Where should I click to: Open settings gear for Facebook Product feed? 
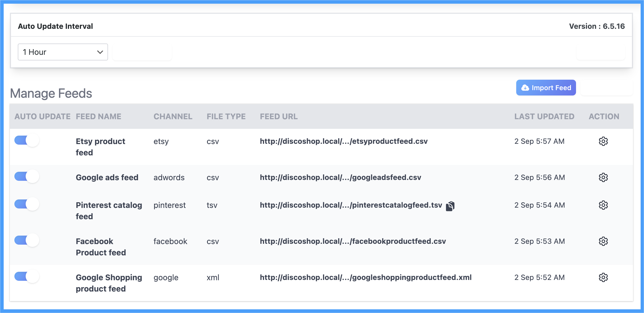coord(603,241)
